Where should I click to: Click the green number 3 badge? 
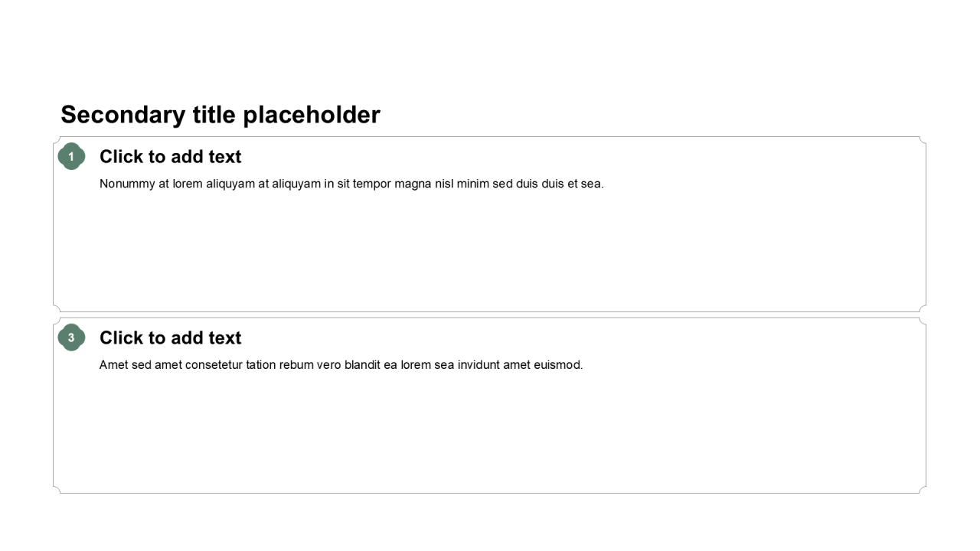[71, 337]
